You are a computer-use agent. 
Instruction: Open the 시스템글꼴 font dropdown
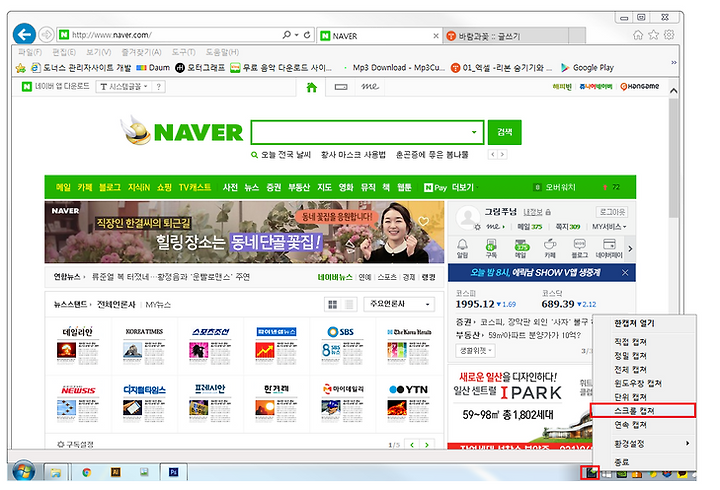click(124, 87)
